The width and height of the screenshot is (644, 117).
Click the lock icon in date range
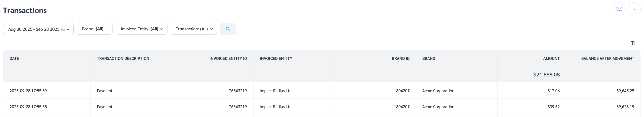pos(63,29)
